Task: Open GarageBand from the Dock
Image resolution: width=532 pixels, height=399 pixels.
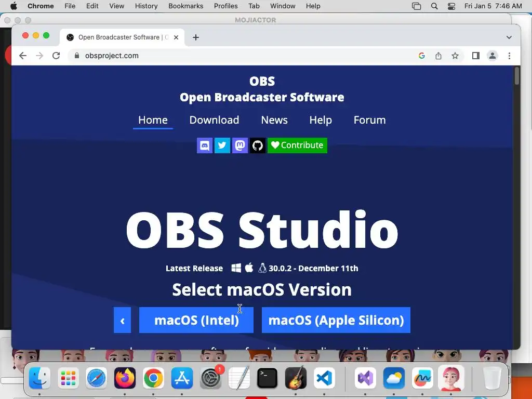Action: [x=296, y=378]
